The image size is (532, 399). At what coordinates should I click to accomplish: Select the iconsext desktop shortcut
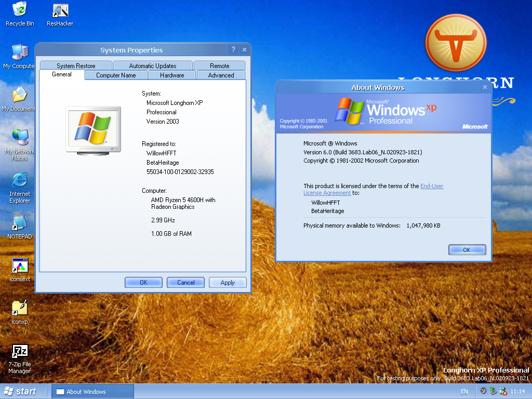tap(20, 270)
